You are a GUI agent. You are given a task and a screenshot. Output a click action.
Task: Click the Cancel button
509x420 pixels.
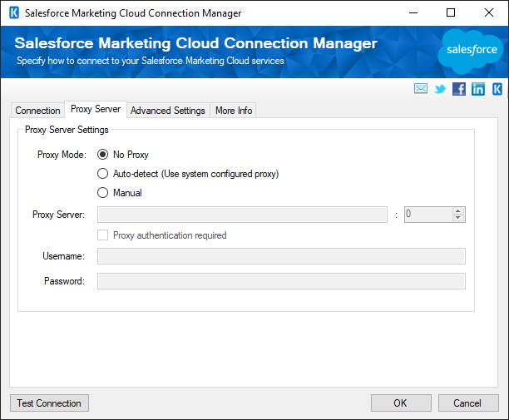(x=468, y=403)
